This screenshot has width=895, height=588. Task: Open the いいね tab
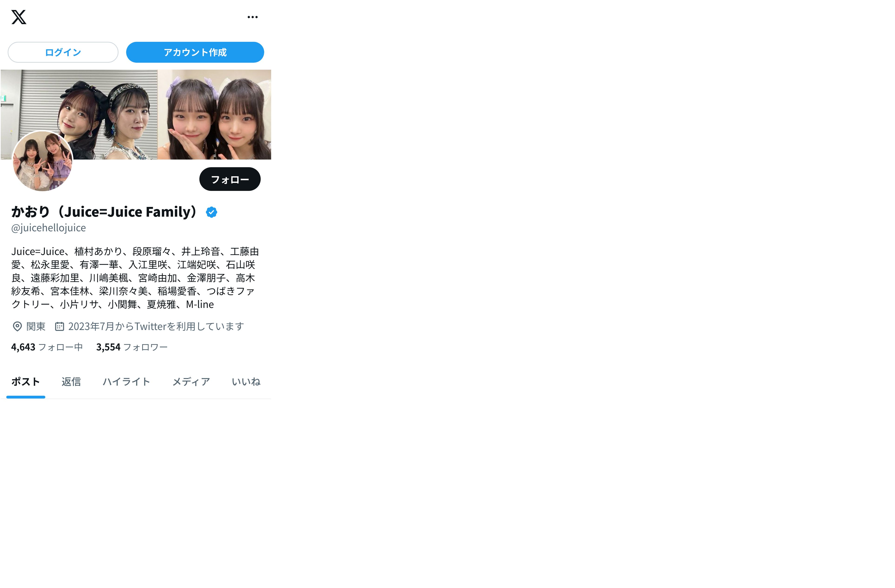246,382
